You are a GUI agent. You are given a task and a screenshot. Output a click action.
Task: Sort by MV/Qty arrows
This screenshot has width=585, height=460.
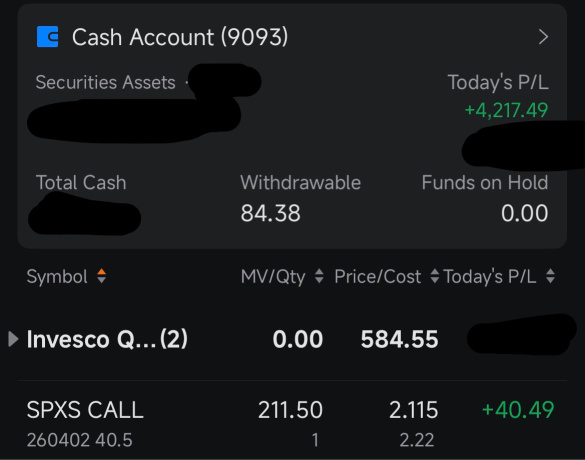point(319,276)
